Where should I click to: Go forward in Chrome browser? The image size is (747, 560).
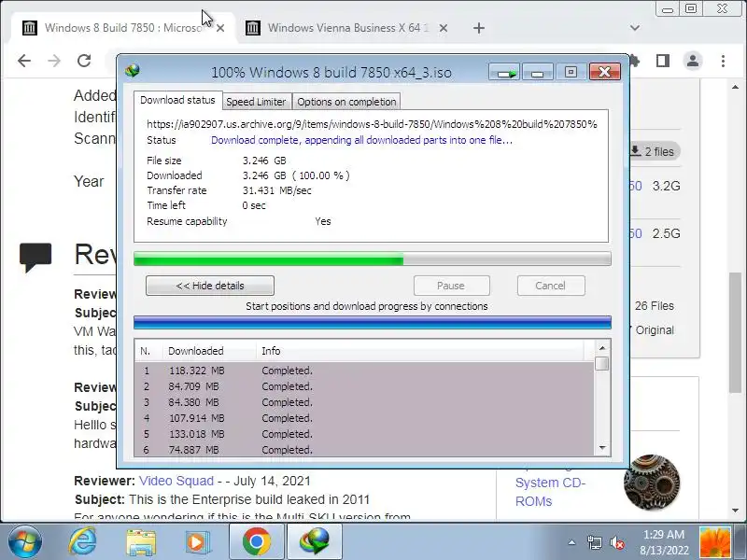pyautogui.click(x=54, y=61)
